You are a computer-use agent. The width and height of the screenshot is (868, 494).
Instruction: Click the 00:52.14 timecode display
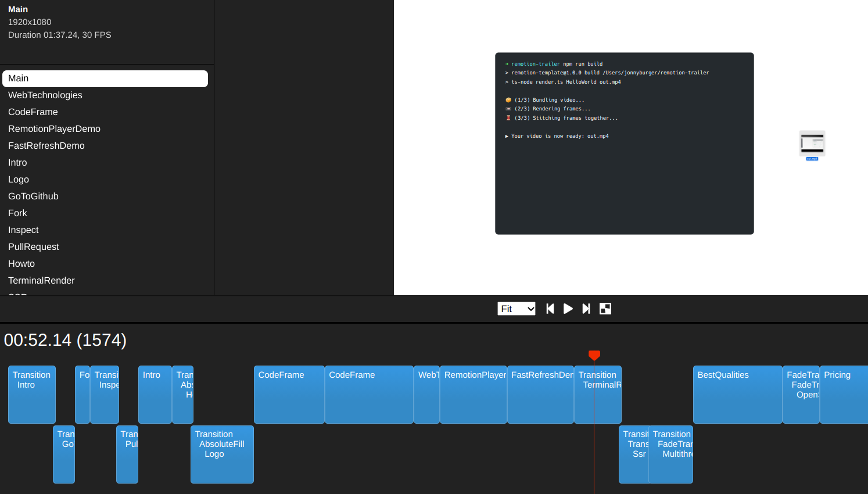(x=65, y=340)
